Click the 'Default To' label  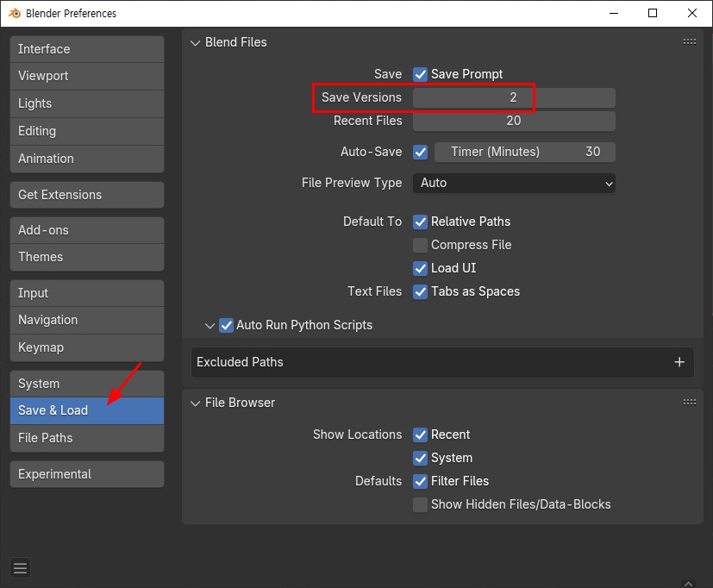[x=372, y=222]
